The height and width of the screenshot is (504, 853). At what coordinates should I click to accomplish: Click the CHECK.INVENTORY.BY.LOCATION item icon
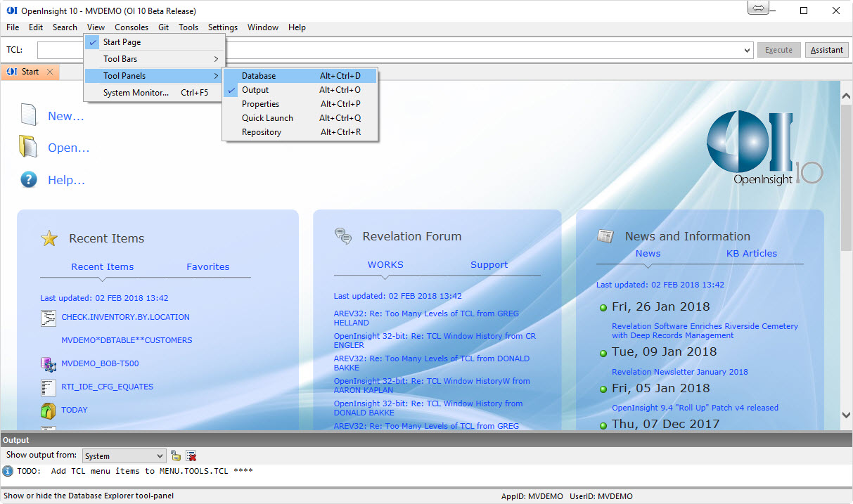[x=48, y=318]
